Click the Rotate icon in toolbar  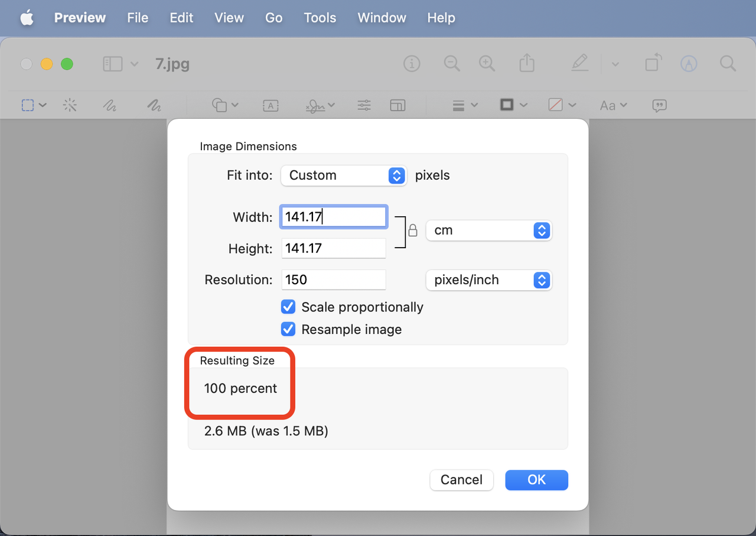coord(653,63)
